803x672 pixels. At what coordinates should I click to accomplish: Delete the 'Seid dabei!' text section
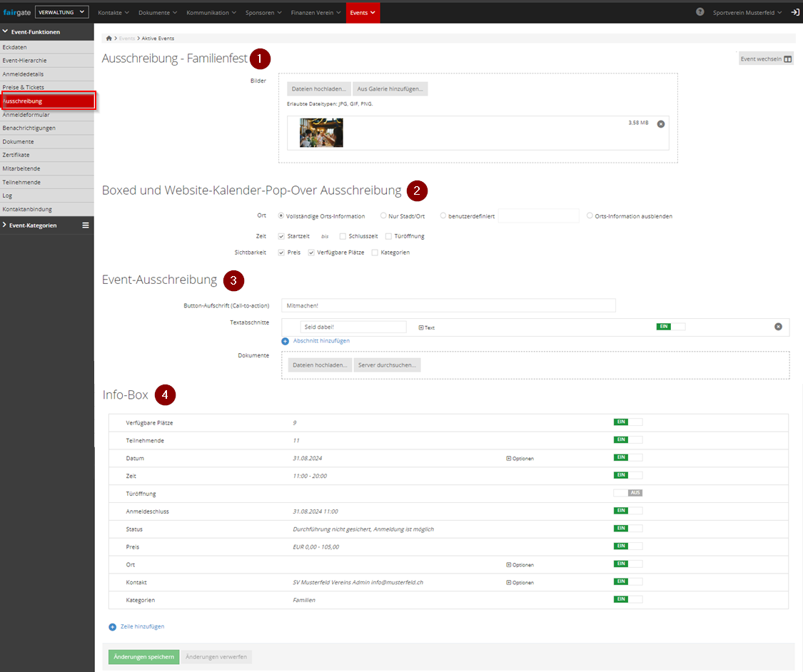tap(778, 327)
